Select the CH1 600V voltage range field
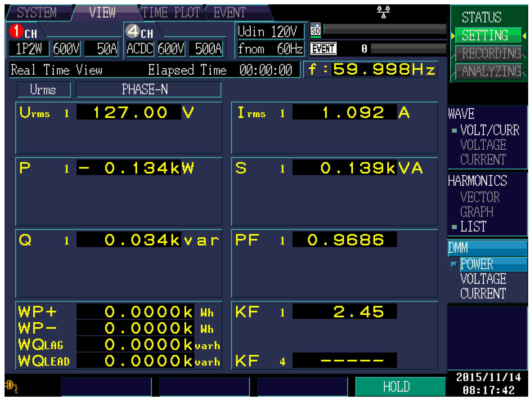 click(x=66, y=49)
